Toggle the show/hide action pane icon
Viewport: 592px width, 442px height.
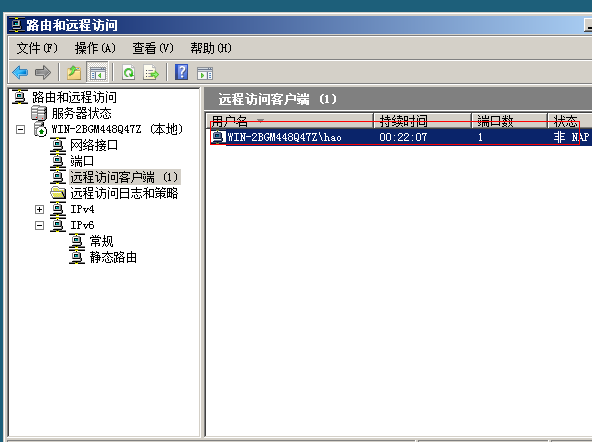click(x=205, y=72)
